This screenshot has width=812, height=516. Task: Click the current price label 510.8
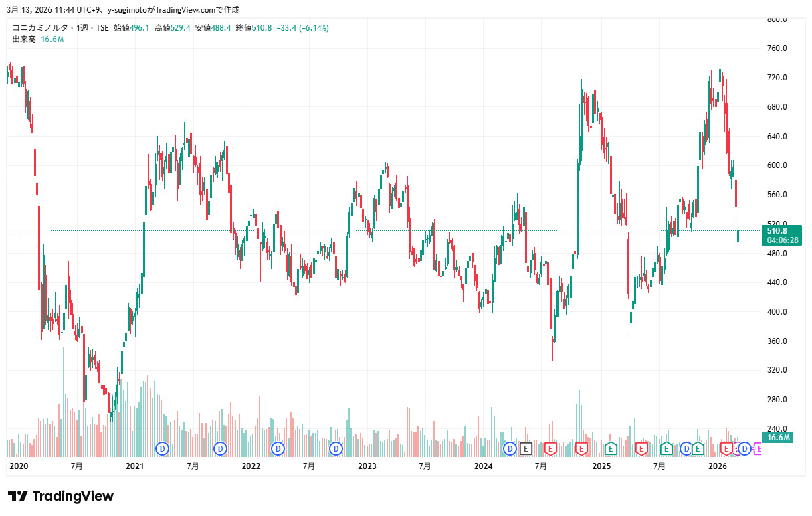(776, 231)
